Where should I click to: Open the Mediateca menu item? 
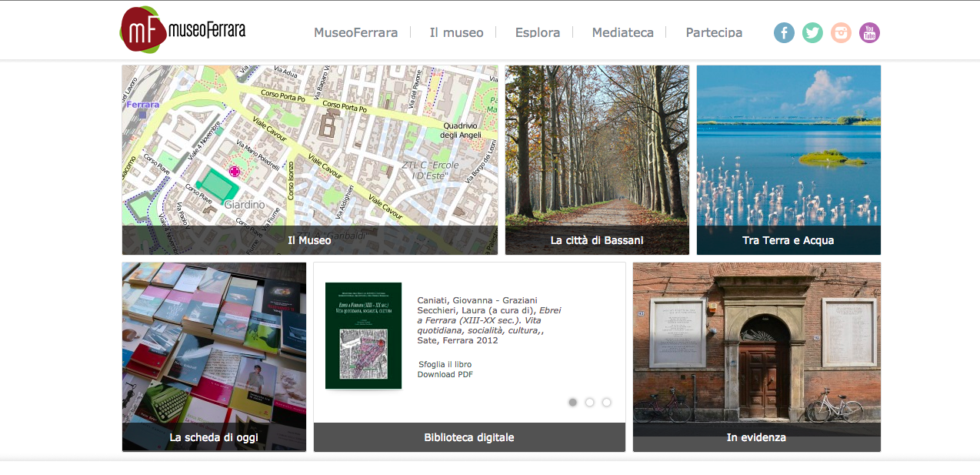tap(622, 32)
